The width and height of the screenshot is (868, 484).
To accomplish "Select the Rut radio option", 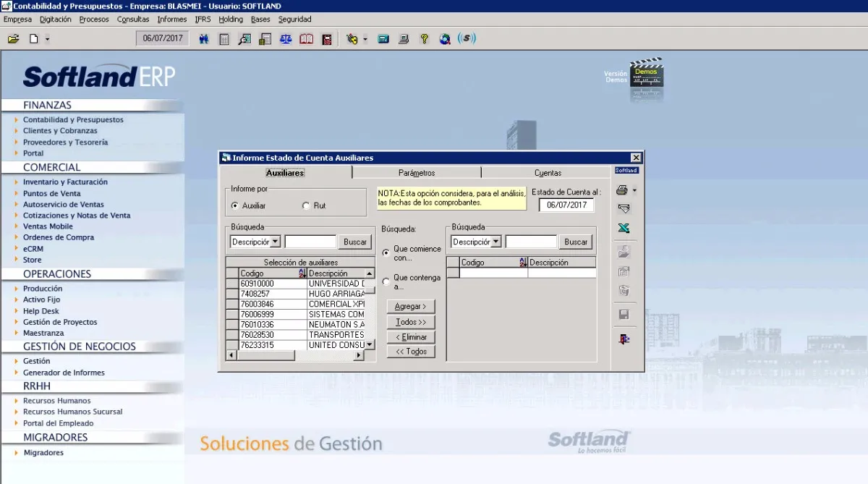I will click(x=306, y=205).
